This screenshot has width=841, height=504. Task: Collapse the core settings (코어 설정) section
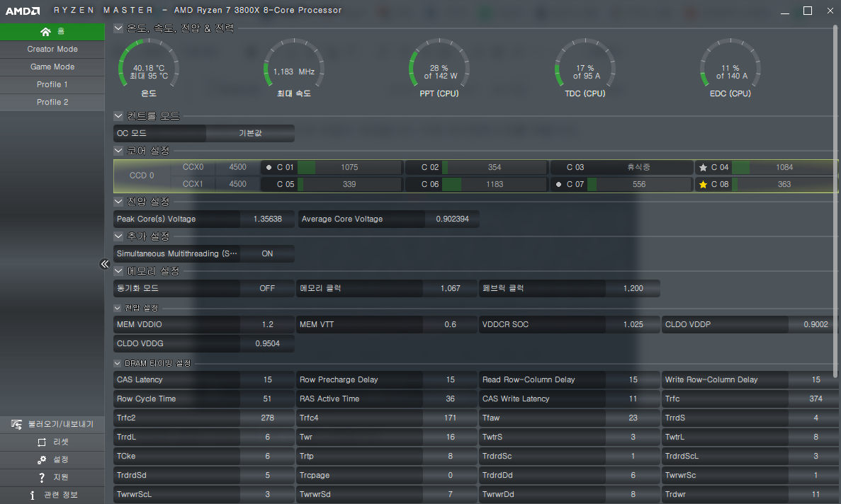pyautogui.click(x=118, y=151)
